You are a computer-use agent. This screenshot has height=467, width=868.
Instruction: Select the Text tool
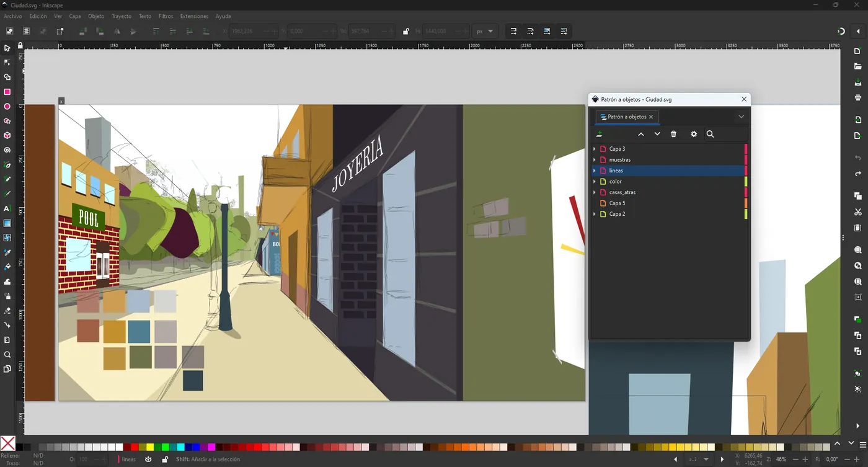pos(7,208)
